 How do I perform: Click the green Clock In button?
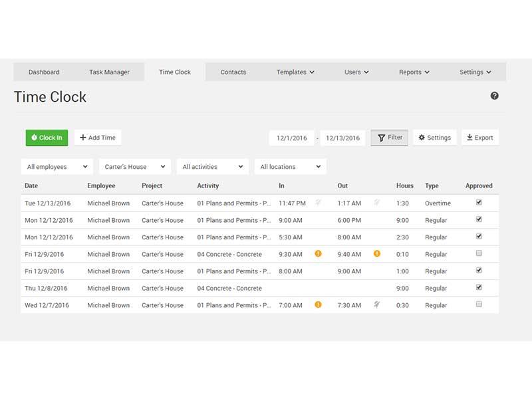47,138
